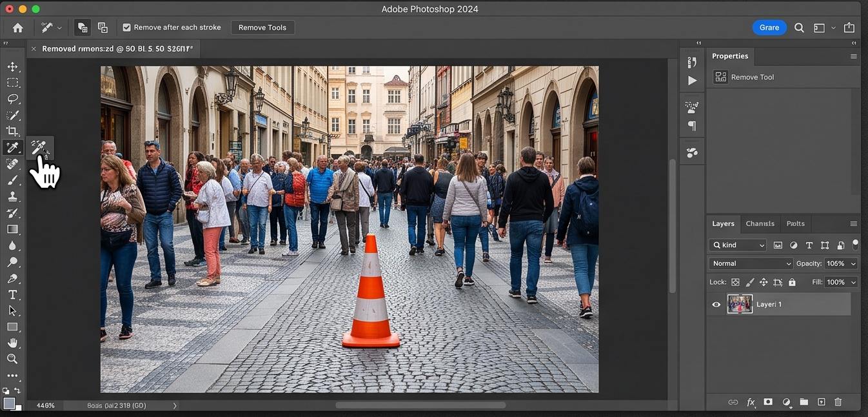
Task: Open the search magnifier in top bar
Action: coord(799,28)
